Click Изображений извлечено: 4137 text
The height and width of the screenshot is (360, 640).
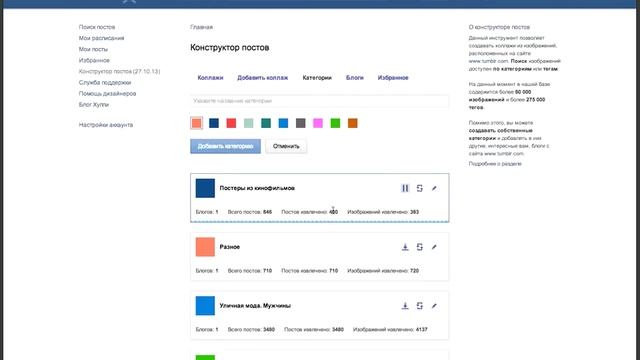pos(390,329)
